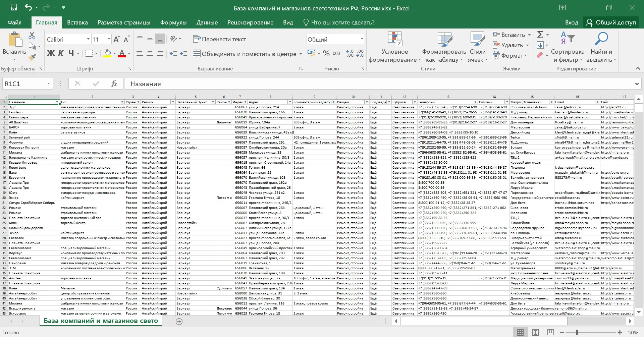This screenshot has width=644, height=337.
Task: Apply thousands separator 000 format
Action: (x=336, y=53)
